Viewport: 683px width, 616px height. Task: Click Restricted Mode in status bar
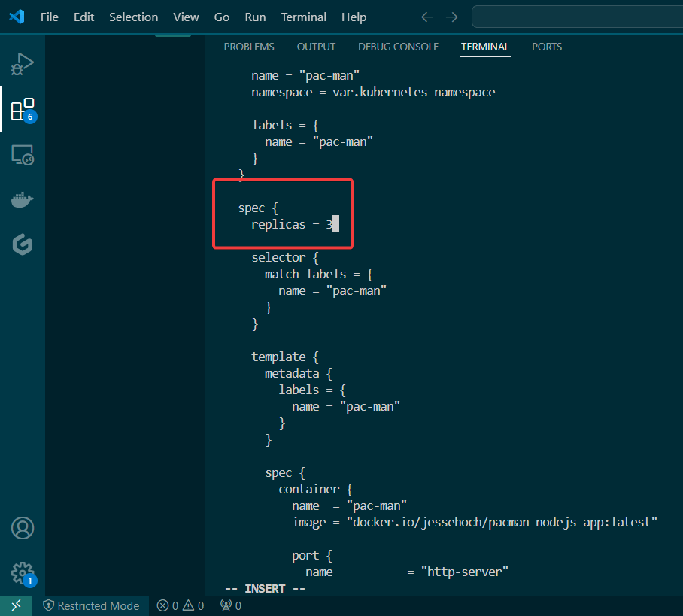tap(91, 605)
